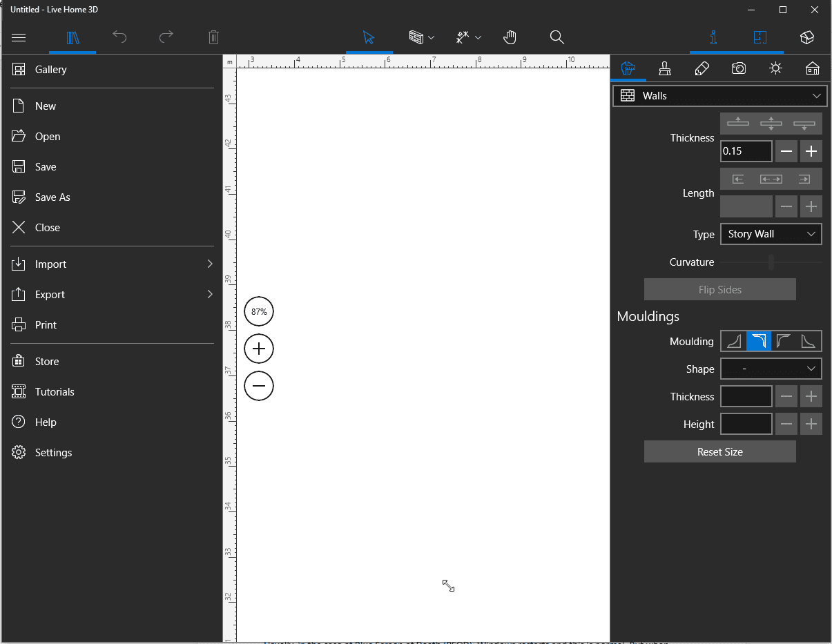
Task: Click the trash Delete icon
Action: tap(213, 37)
